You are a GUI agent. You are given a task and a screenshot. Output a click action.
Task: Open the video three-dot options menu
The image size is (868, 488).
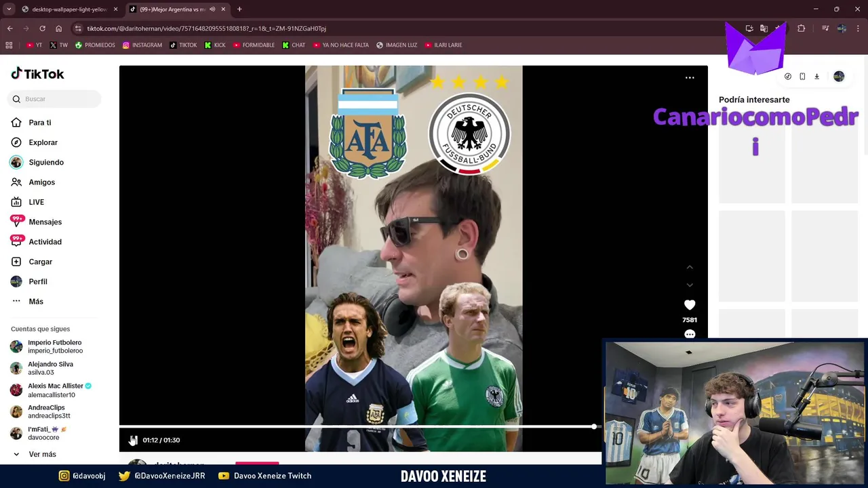[690, 77]
